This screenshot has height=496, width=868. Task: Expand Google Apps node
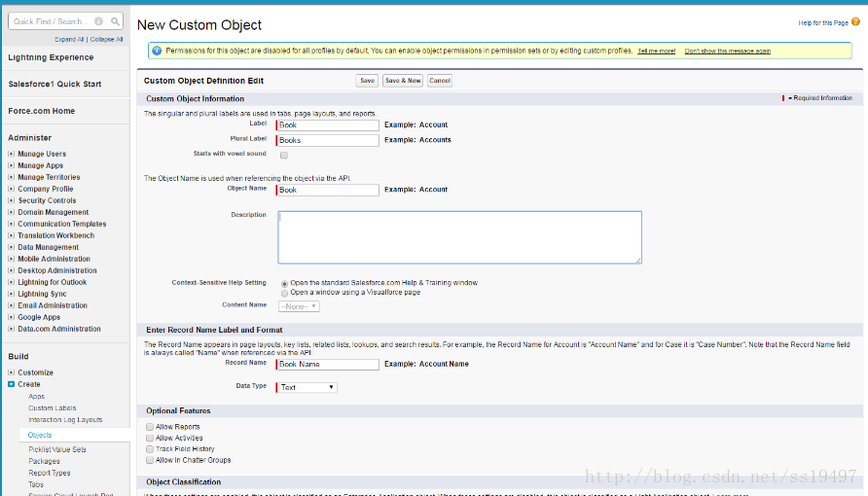coord(11,317)
